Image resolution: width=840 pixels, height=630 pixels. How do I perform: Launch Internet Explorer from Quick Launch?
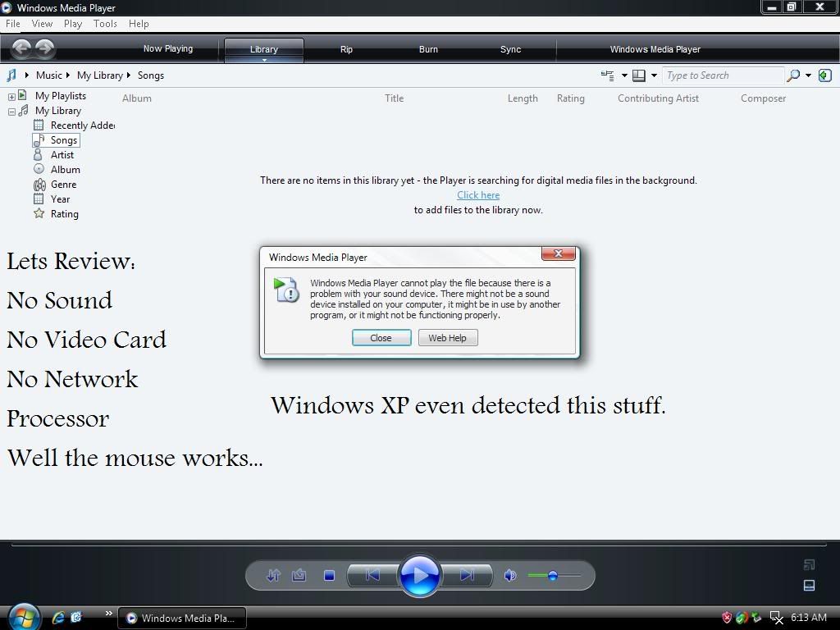tap(58, 617)
